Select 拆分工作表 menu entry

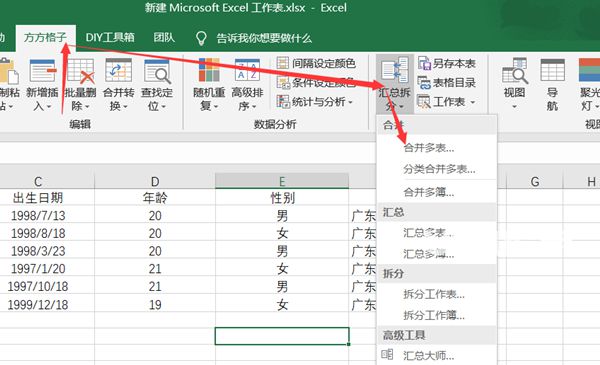pyautogui.click(x=434, y=294)
